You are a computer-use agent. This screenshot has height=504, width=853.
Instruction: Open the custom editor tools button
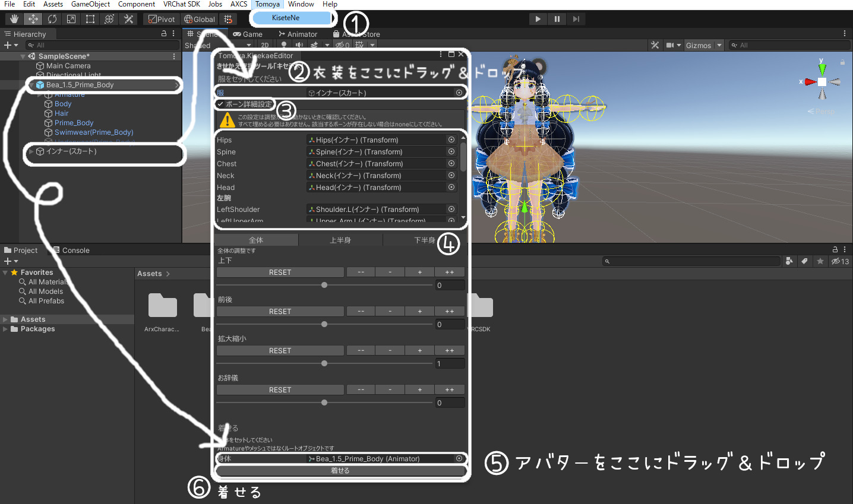(x=128, y=19)
